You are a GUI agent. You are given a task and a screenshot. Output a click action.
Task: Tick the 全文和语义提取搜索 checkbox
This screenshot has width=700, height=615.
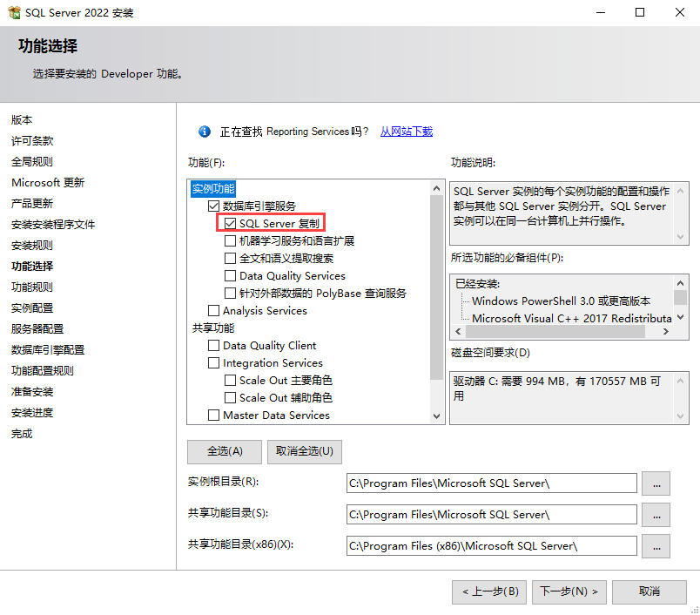click(x=231, y=259)
